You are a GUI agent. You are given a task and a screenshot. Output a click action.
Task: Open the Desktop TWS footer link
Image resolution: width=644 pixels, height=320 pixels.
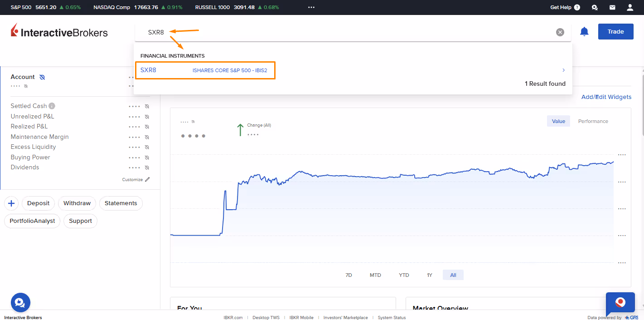[266, 318]
